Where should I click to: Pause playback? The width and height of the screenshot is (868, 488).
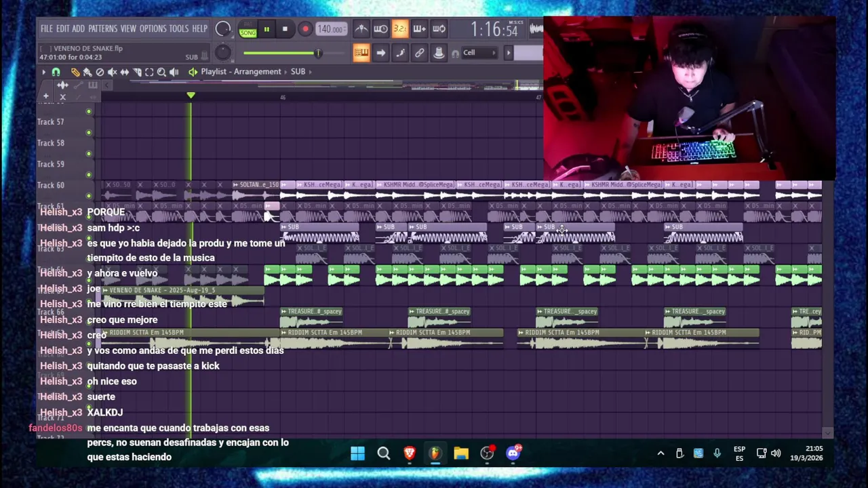click(267, 29)
